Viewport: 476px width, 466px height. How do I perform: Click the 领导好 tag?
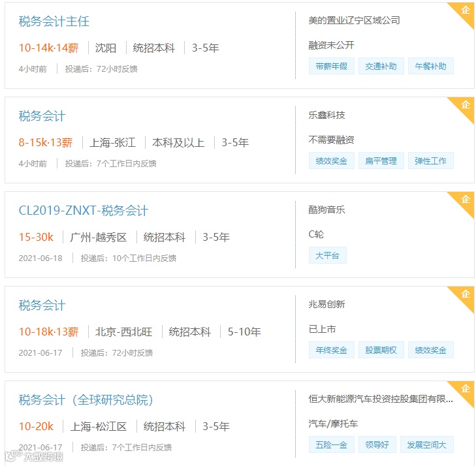[x=377, y=444]
